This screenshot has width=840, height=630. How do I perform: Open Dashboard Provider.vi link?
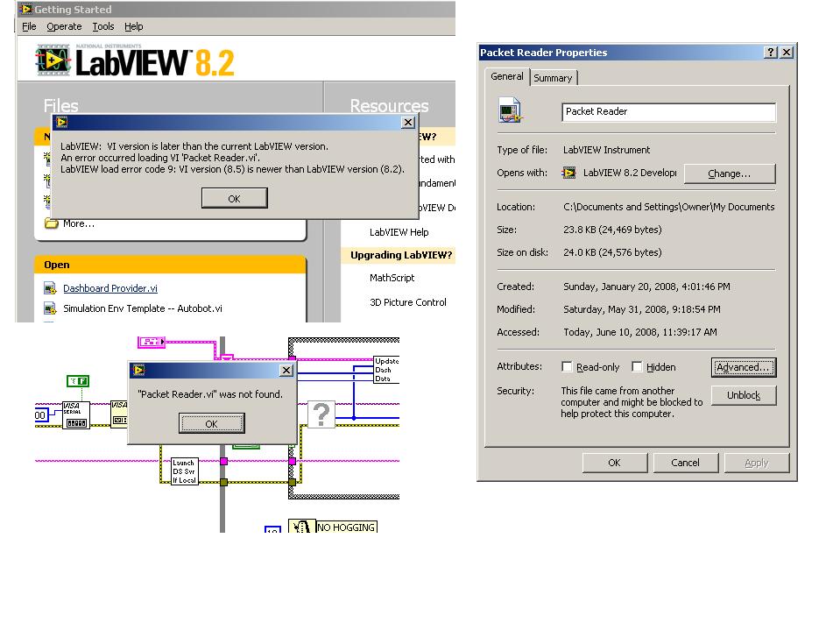point(109,288)
